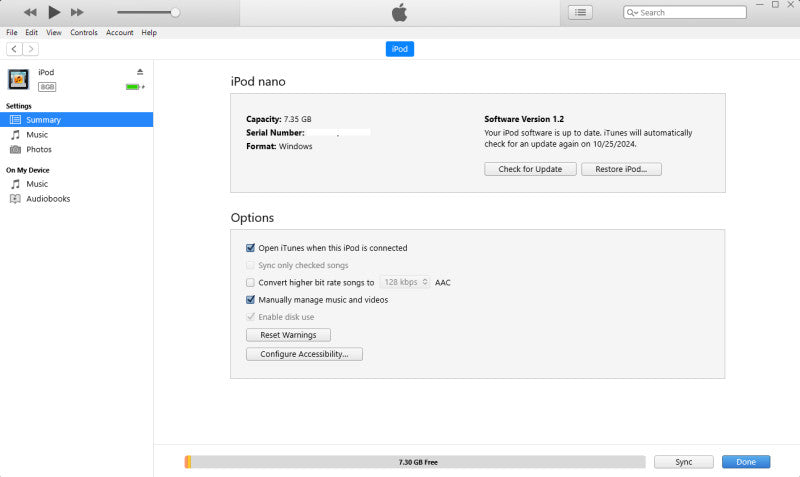Open the Up Next list icon
The height and width of the screenshot is (477, 800).
pyautogui.click(x=580, y=12)
